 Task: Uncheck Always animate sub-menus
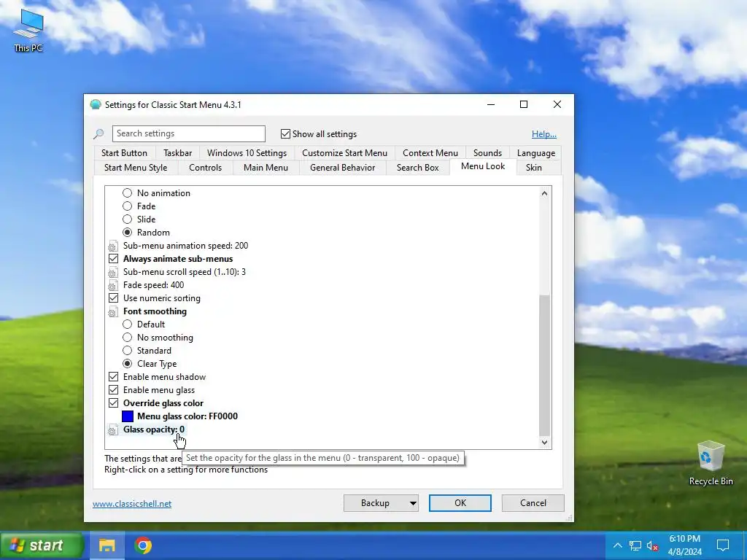[x=113, y=259]
